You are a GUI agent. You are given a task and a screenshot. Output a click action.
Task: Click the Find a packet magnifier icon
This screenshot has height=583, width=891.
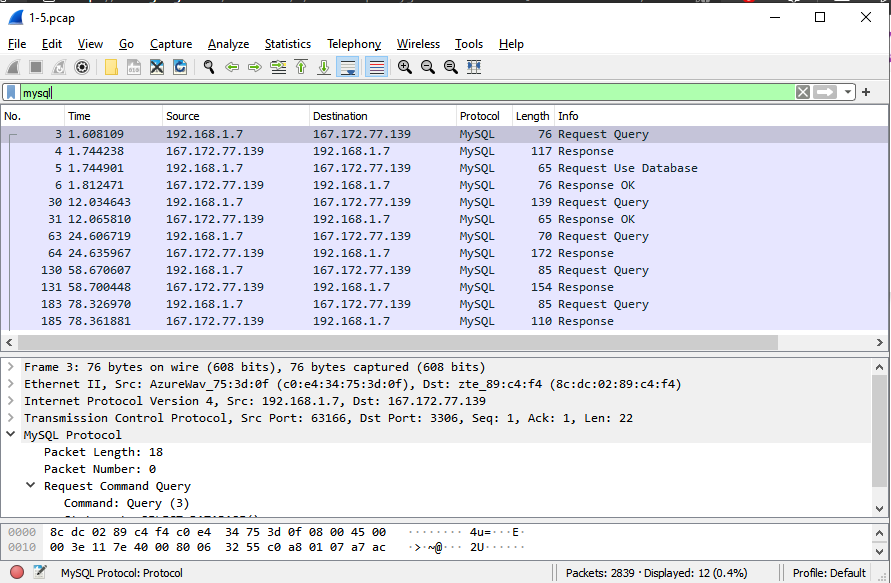tap(209, 67)
